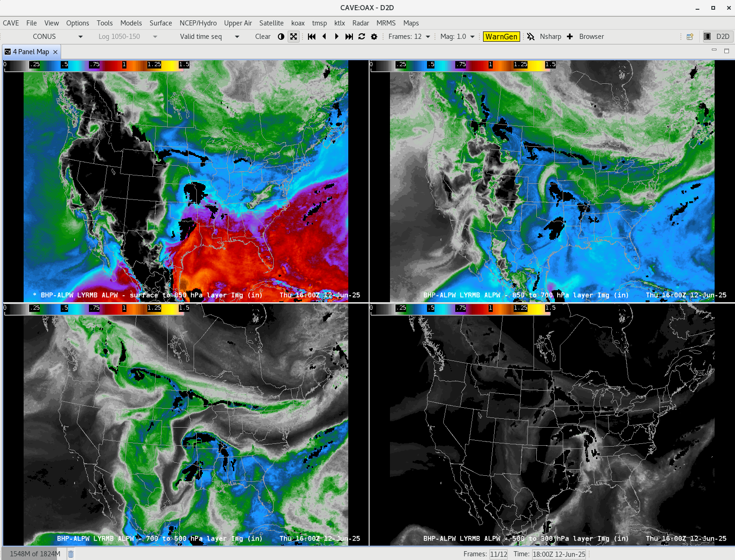Open the Satellite menu

pos(271,23)
